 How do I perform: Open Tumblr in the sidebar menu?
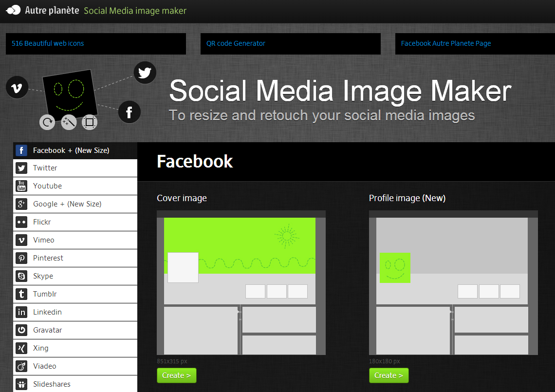point(75,294)
